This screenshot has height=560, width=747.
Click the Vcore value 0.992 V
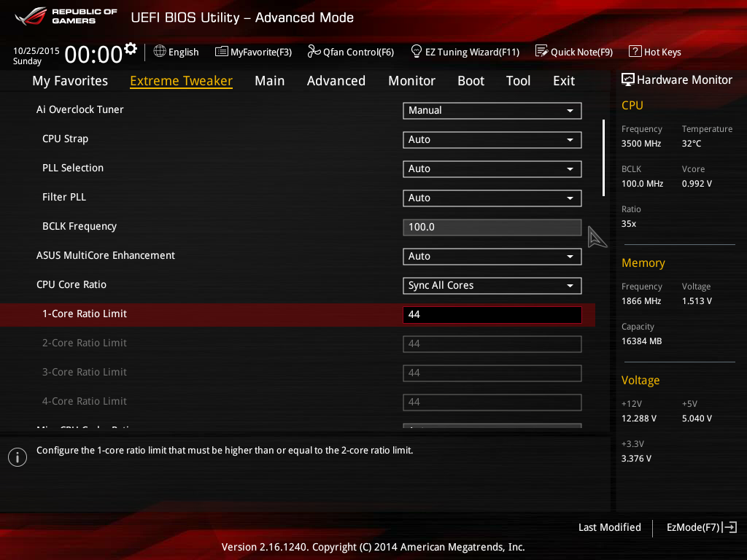(697, 183)
